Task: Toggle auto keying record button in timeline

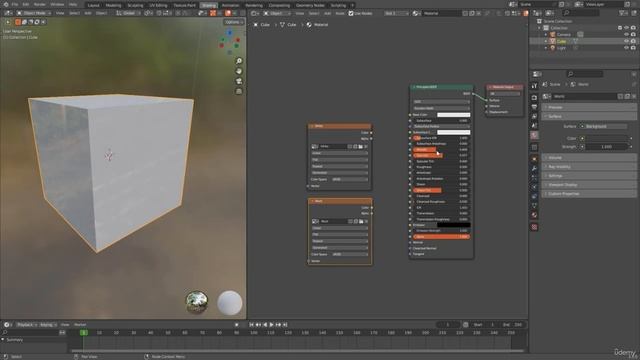Action: tap(237, 325)
